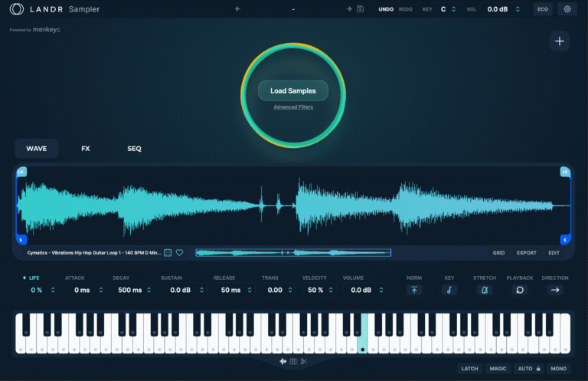Adjust TRANS stepper arrows
588x381 pixels.
click(x=290, y=290)
